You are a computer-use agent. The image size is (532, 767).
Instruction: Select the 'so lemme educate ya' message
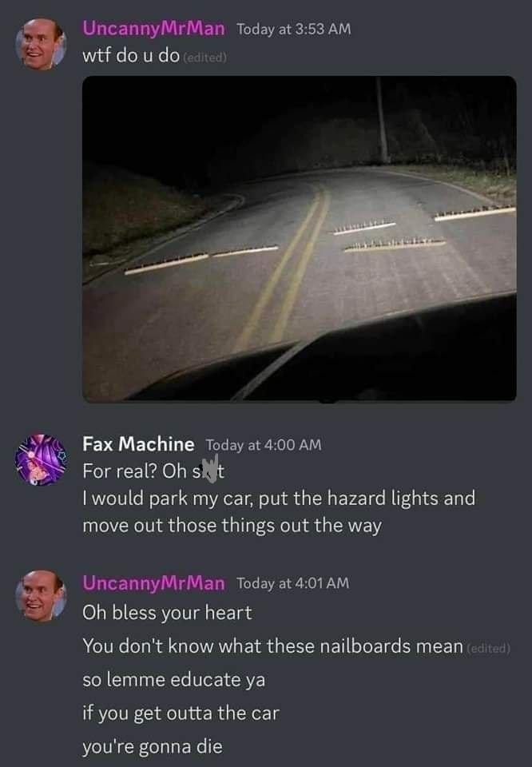[173, 679]
